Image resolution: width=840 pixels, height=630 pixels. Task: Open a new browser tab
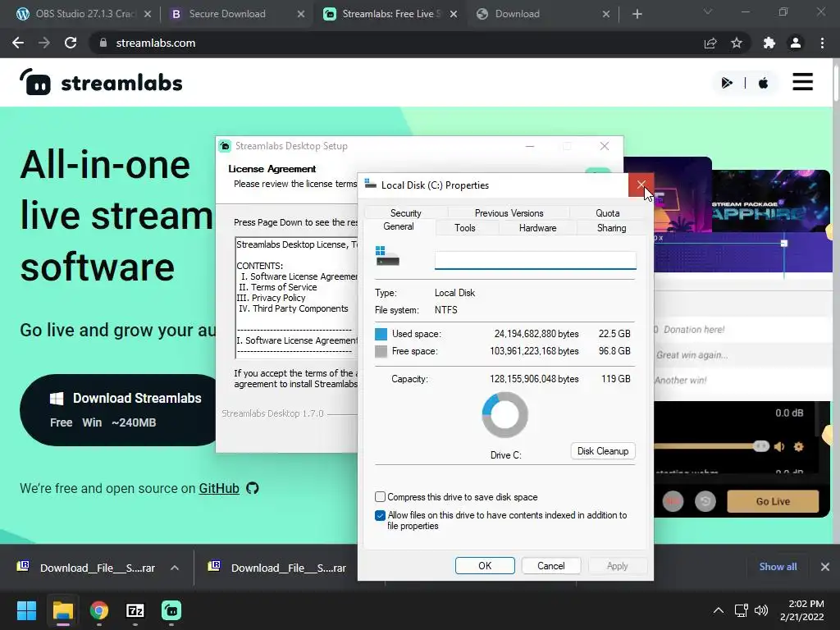pyautogui.click(x=637, y=14)
